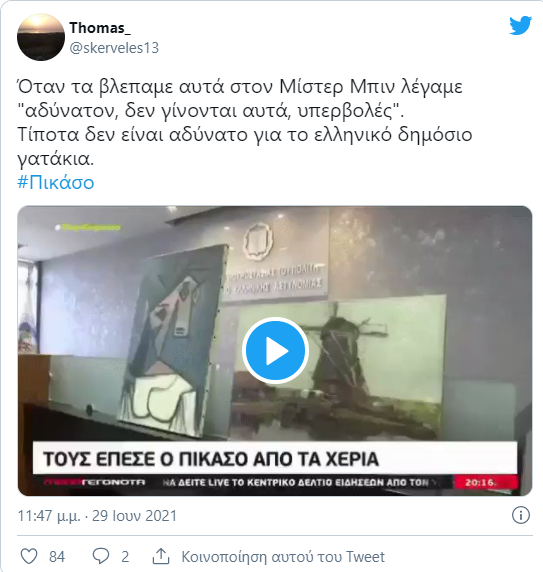
Task: Click the Twitter bird logo
Action: pos(520,25)
